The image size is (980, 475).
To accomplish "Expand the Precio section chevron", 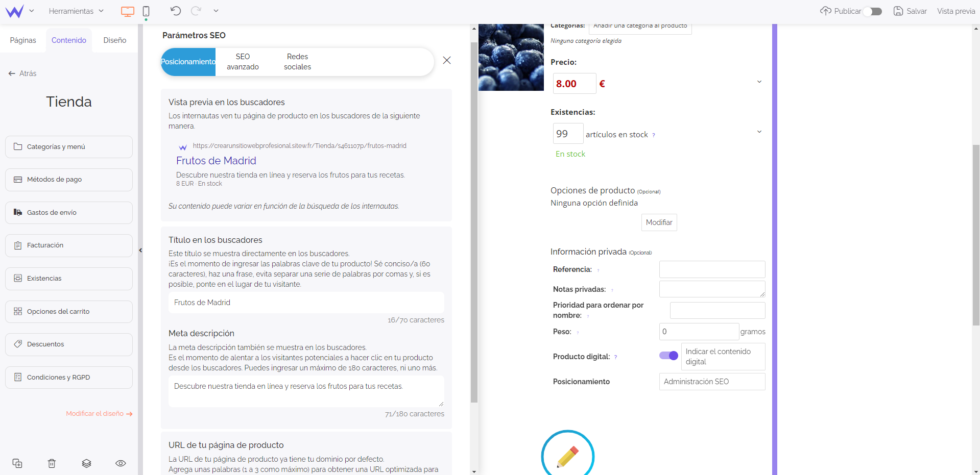I will coord(759,82).
